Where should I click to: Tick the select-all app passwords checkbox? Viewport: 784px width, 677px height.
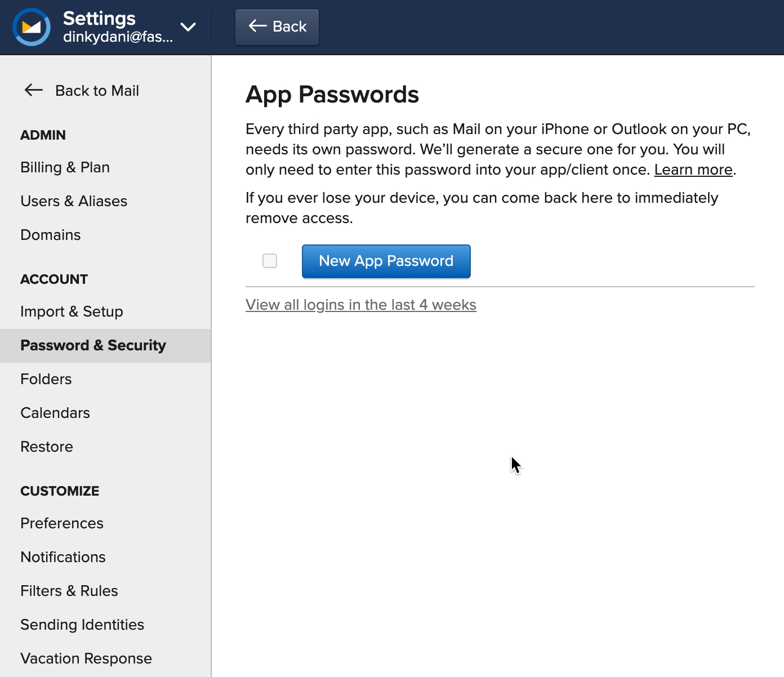pos(270,261)
